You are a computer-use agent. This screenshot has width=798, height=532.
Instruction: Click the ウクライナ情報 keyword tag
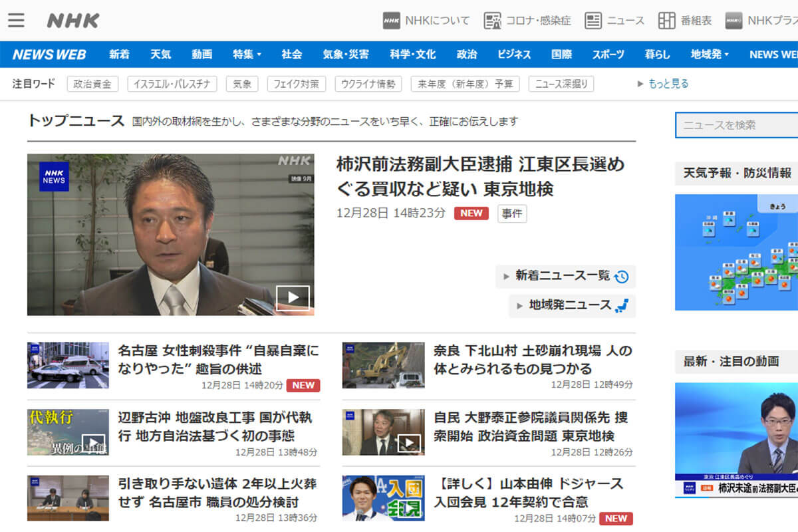[x=369, y=84]
